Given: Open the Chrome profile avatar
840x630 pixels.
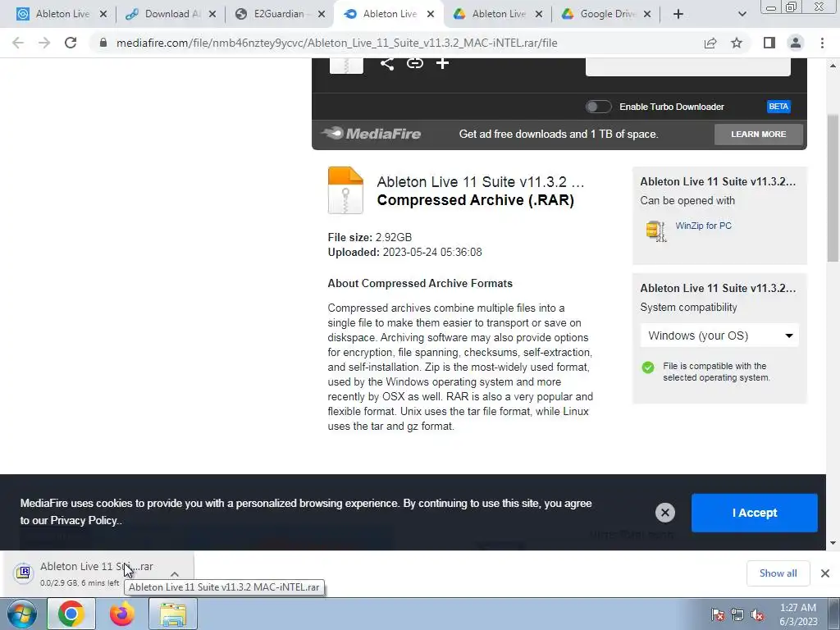Looking at the screenshot, I should 796,43.
